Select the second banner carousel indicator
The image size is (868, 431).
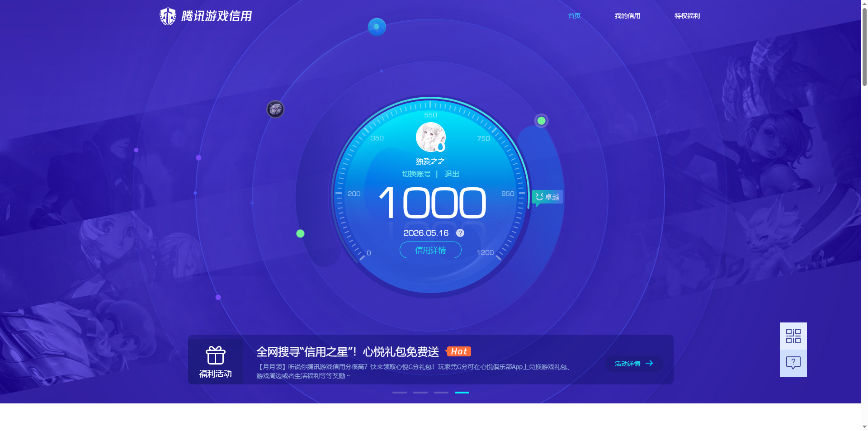click(420, 393)
